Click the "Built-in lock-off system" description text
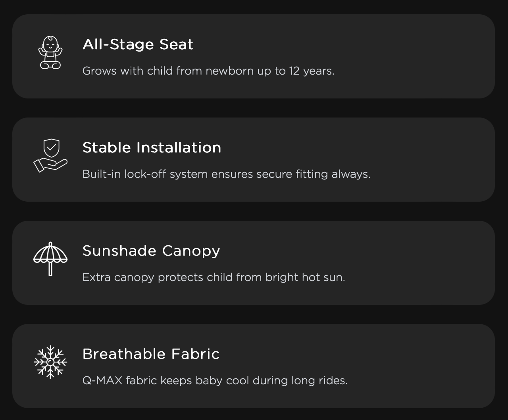The image size is (508, 420). (x=226, y=174)
